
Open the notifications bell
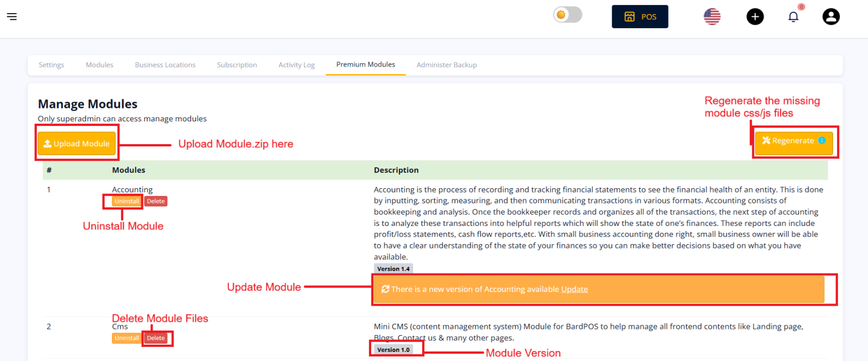click(793, 16)
